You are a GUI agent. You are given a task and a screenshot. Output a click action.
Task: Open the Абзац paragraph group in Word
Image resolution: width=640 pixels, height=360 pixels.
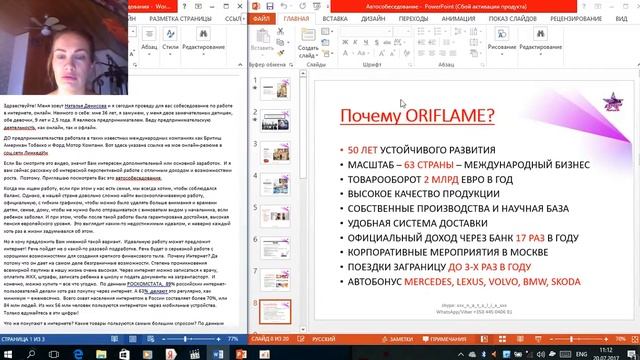point(149,40)
